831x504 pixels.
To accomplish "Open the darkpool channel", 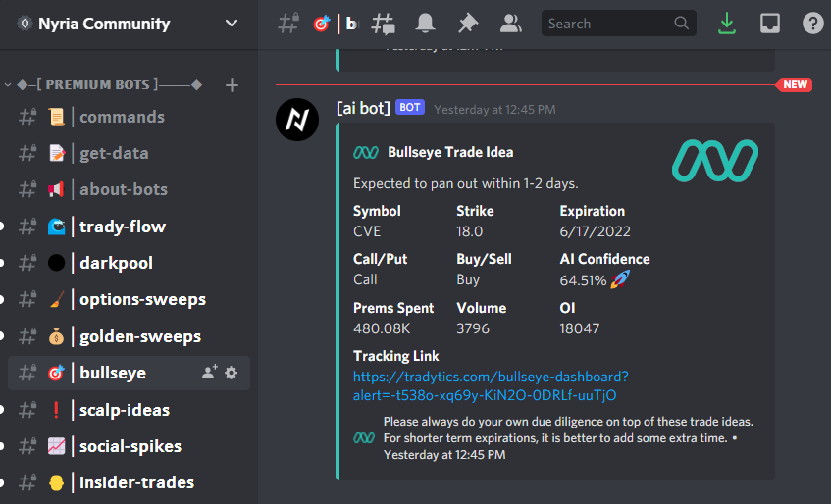I will point(129,263).
